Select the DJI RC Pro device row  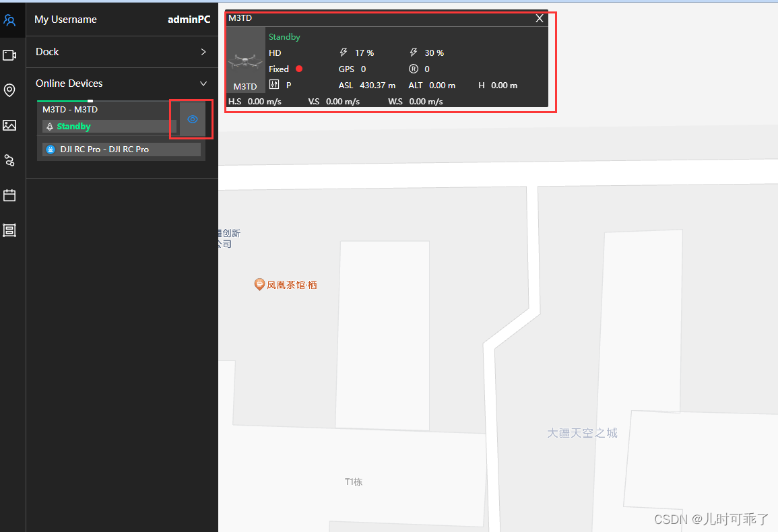(121, 149)
